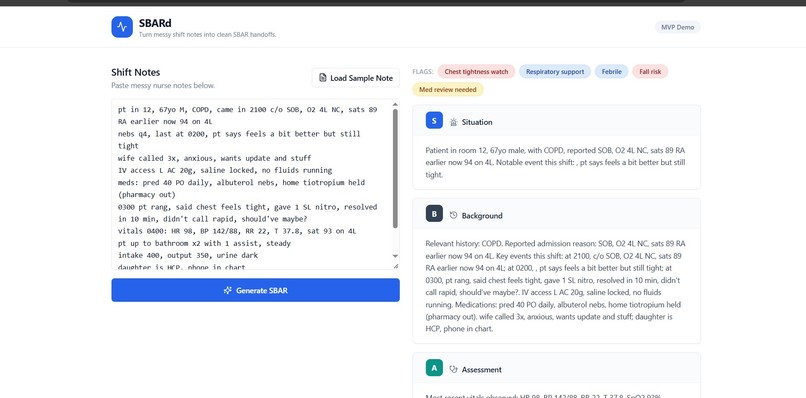Select the Fall risk flag

click(x=650, y=71)
